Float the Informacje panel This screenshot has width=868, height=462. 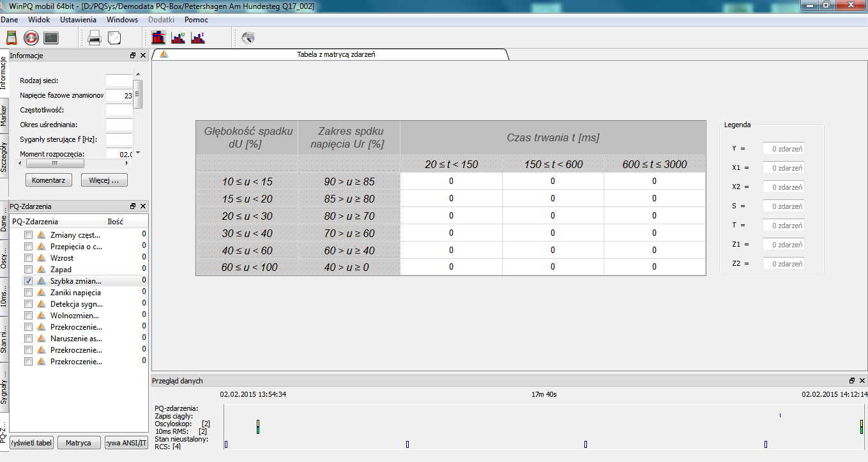[x=133, y=56]
